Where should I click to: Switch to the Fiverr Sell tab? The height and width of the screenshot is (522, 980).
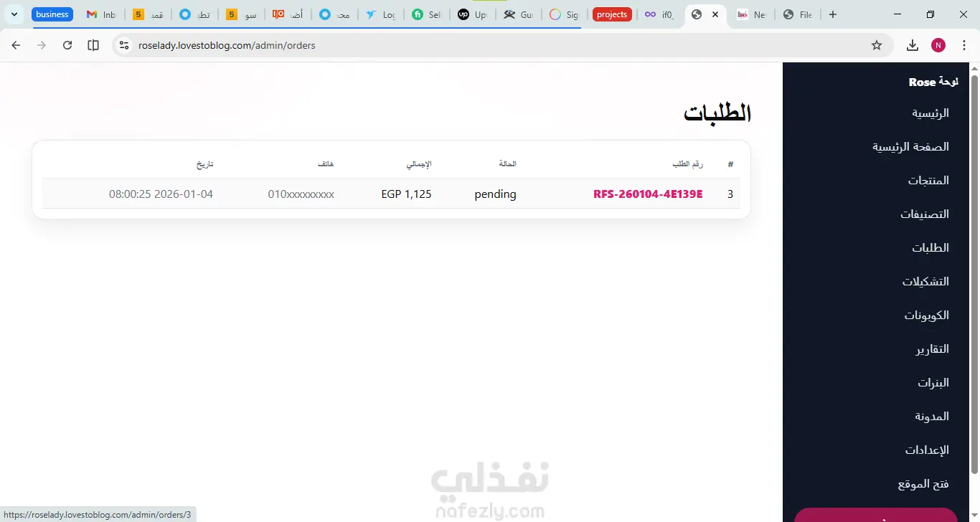tap(427, 14)
